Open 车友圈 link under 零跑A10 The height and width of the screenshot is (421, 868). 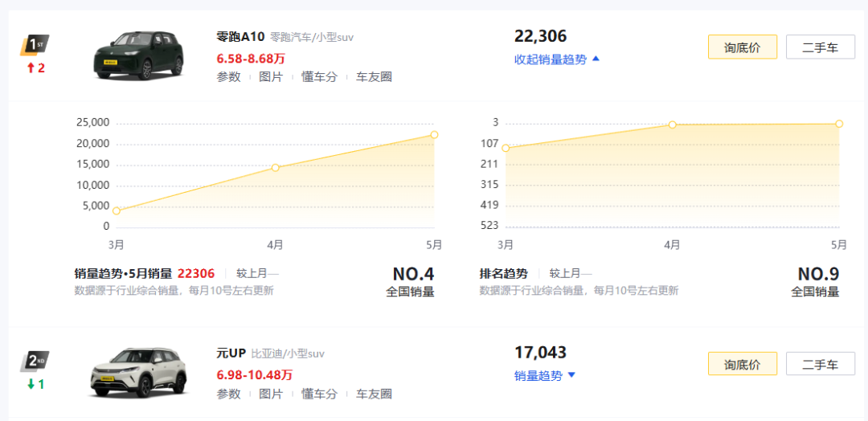[x=374, y=77]
